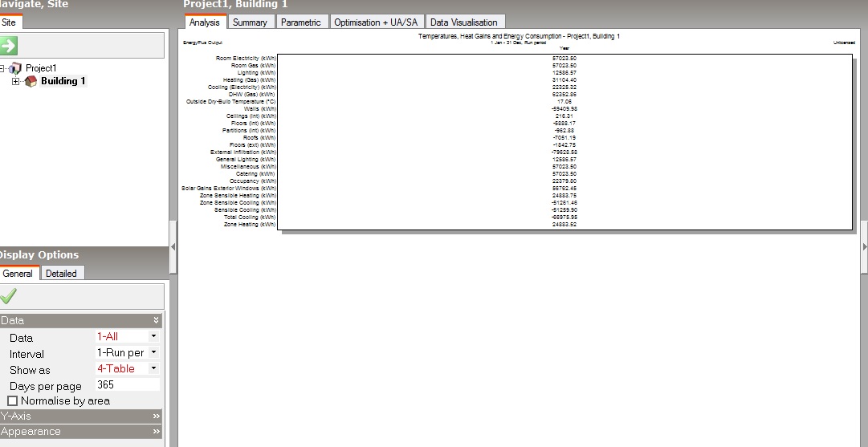868x447 pixels.
Task: Click the -79628.58 infiltration value
Action: [x=564, y=152]
